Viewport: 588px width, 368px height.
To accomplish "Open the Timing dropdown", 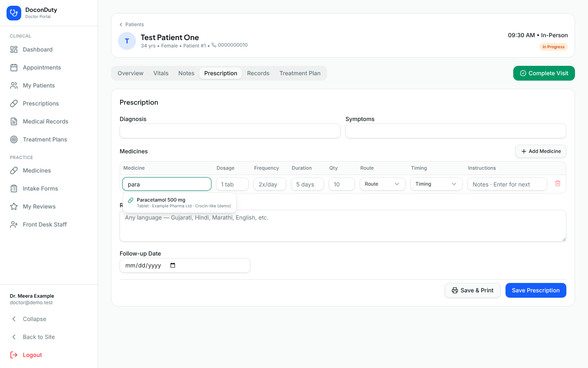I will point(436,184).
